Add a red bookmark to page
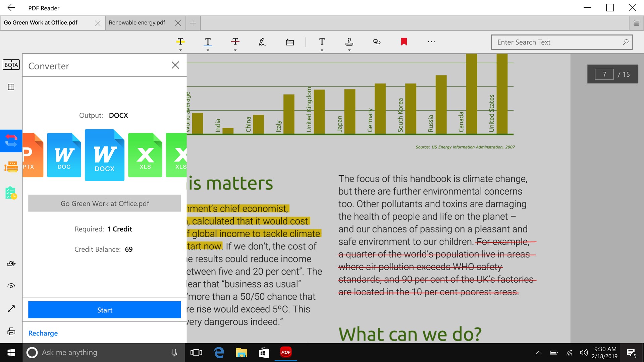The image size is (644, 362). [404, 42]
